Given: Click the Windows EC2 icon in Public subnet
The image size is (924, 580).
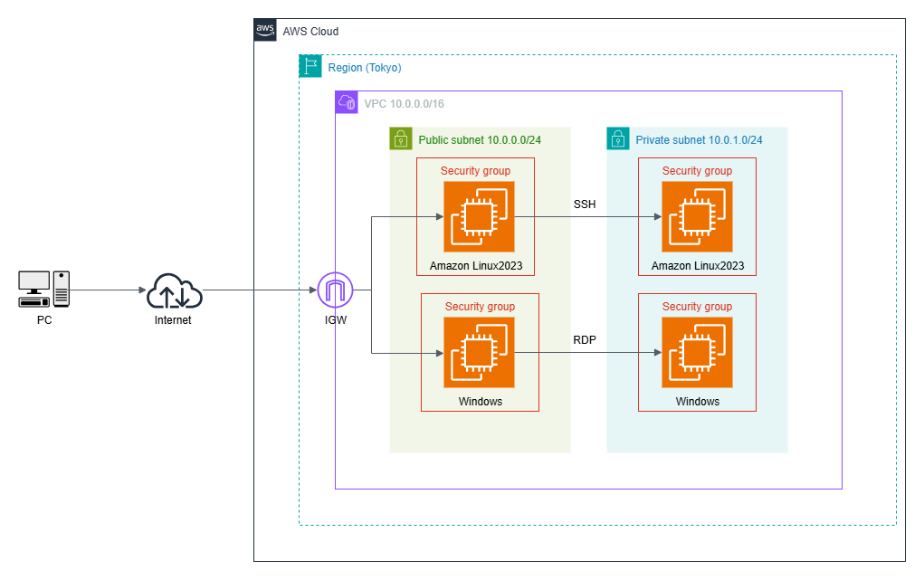Looking at the screenshot, I should [480, 353].
